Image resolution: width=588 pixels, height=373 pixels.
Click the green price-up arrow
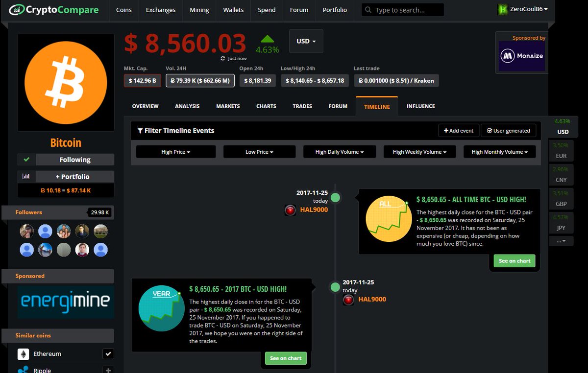267,39
